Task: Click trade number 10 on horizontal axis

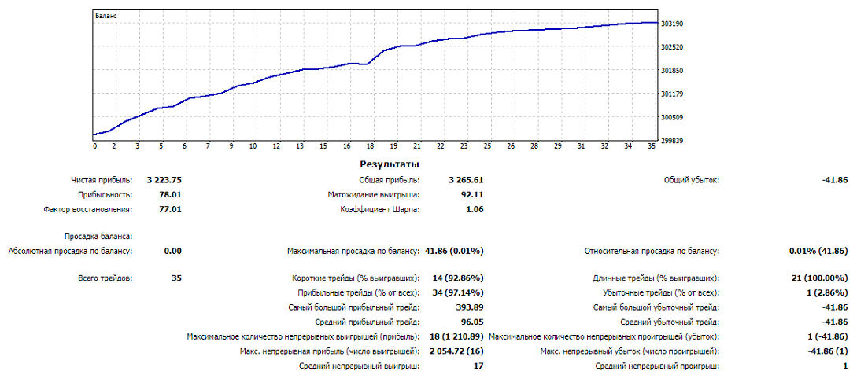Action: (x=253, y=146)
